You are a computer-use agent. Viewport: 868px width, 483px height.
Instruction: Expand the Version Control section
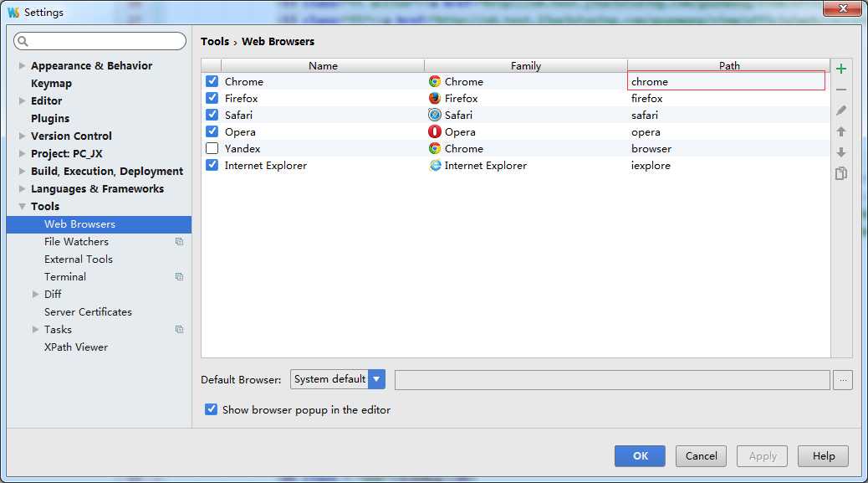point(22,136)
